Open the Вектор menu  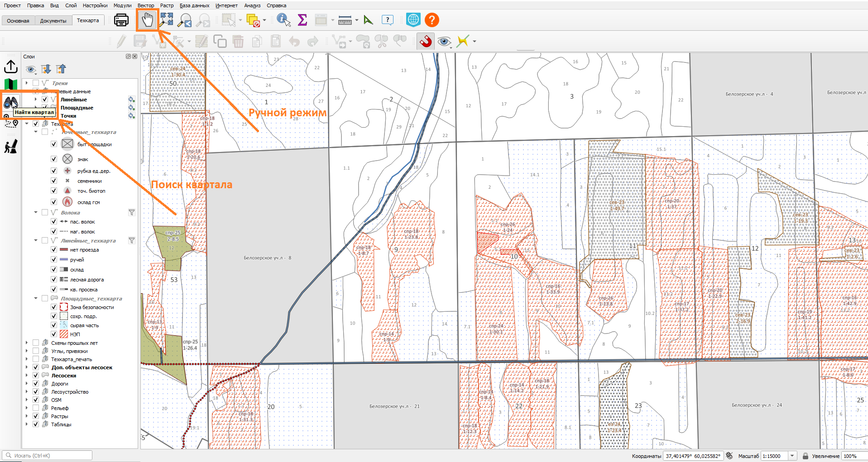pos(146,5)
